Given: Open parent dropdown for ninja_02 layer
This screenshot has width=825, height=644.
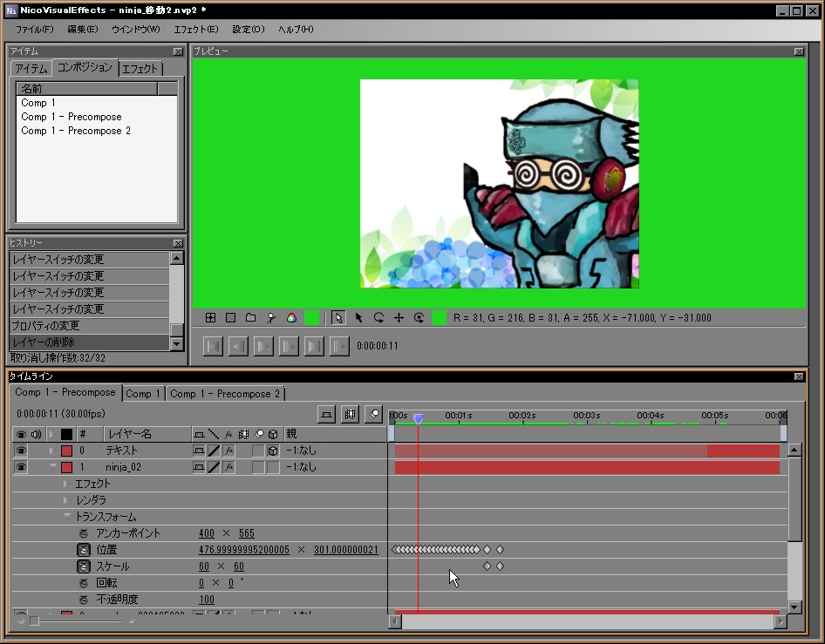Looking at the screenshot, I should 301,467.
